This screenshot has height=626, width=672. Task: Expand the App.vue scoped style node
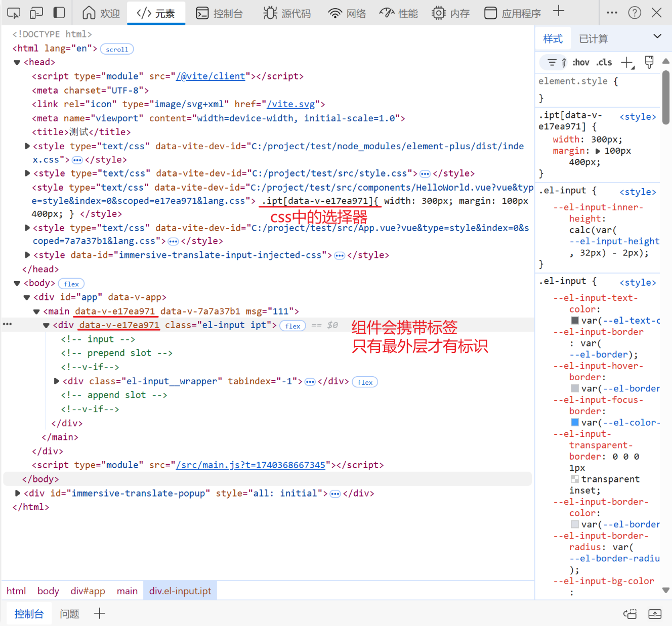point(27,228)
